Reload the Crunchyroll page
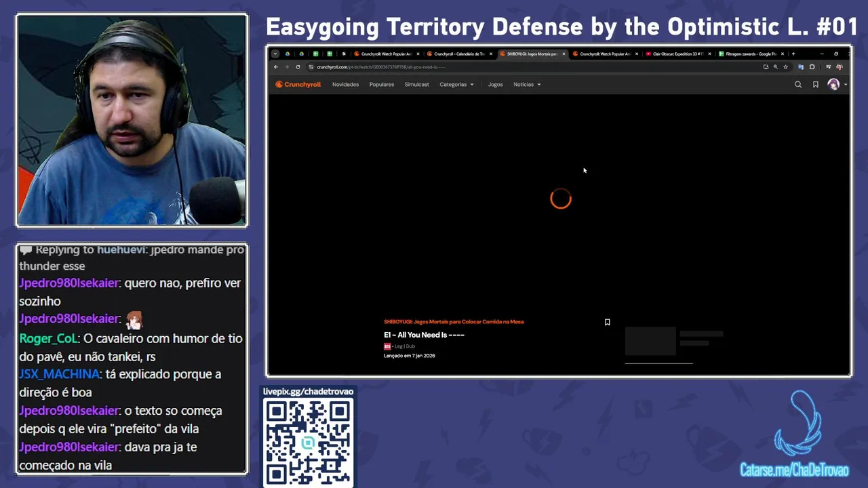 (x=298, y=67)
